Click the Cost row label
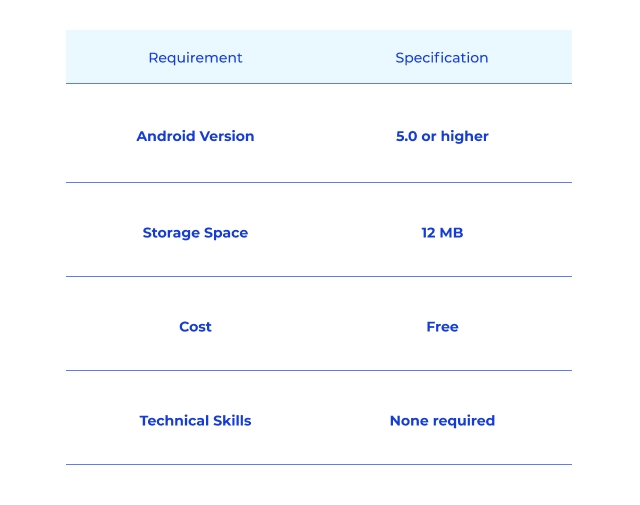The width and height of the screenshot is (640, 505). (x=195, y=327)
